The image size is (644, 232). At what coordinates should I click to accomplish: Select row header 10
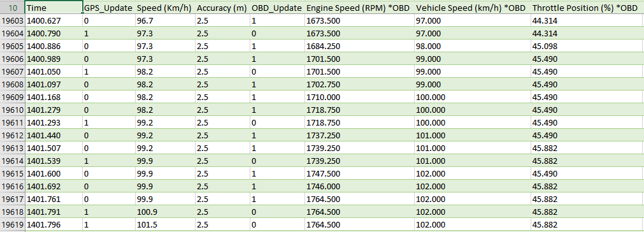[x=12, y=8]
